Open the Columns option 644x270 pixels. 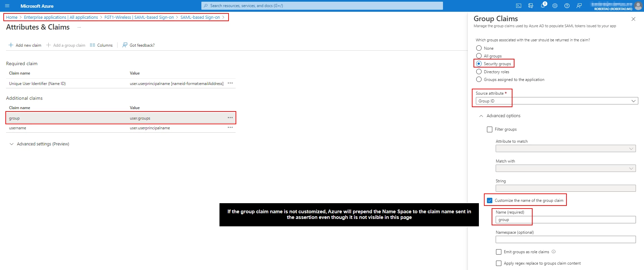point(101,45)
